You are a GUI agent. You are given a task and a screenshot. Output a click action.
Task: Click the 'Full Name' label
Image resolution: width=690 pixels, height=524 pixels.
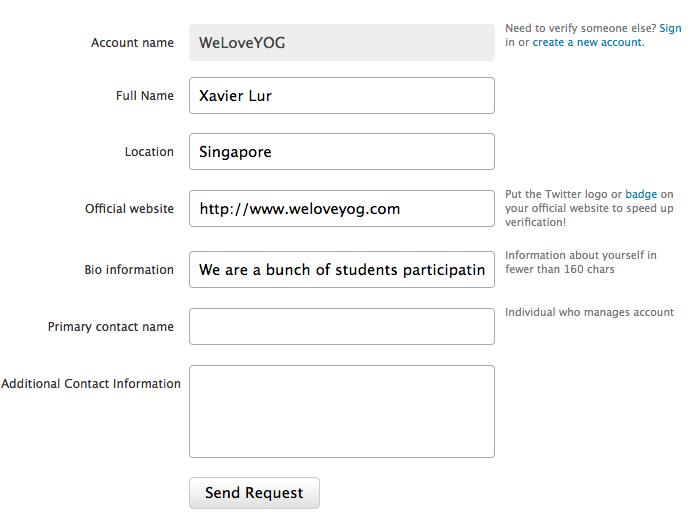coord(145,96)
